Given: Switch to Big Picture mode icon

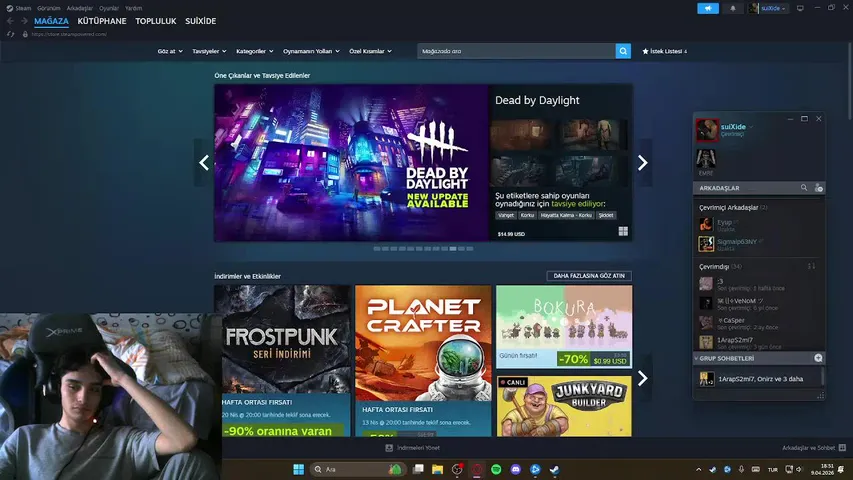Looking at the screenshot, I should coord(800,8).
